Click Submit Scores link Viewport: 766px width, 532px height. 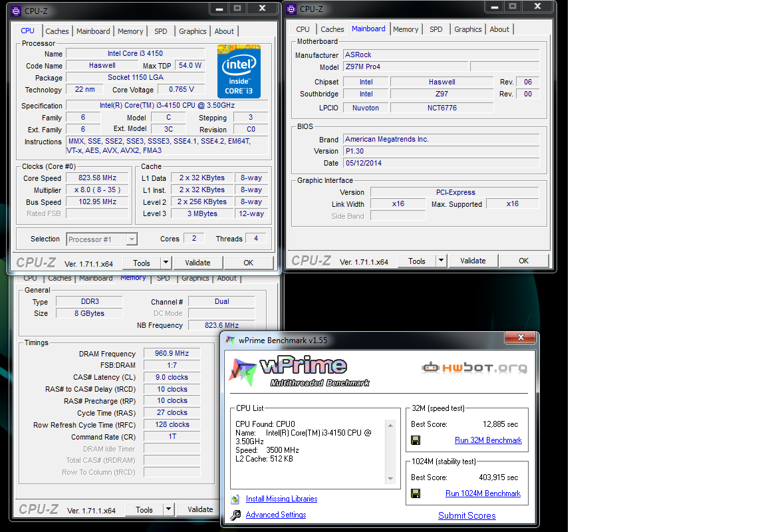tap(467, 515)
